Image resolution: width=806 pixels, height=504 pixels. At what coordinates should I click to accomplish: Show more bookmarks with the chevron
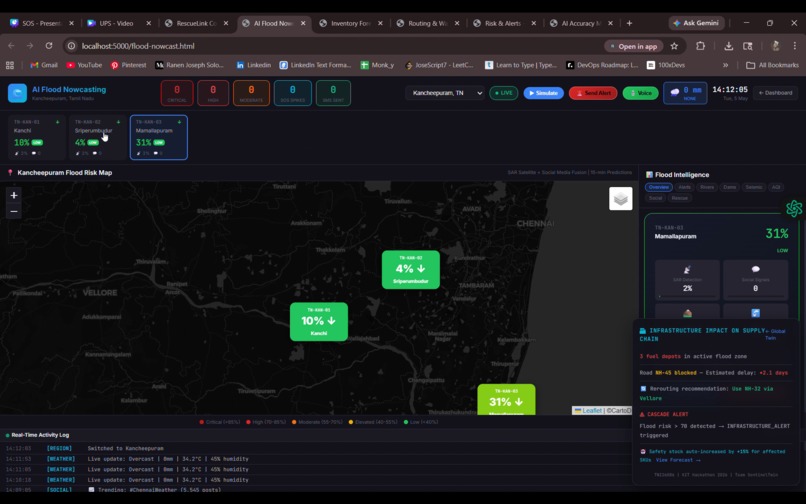coord(725,65)
